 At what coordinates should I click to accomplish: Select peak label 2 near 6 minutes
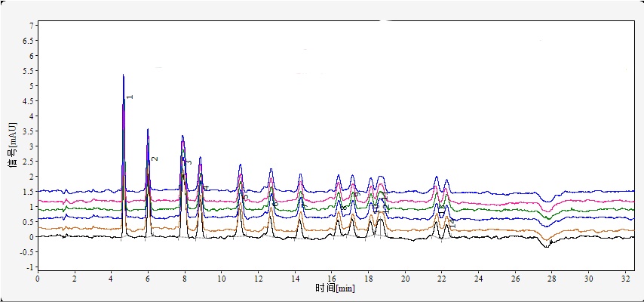click(155, 159)
